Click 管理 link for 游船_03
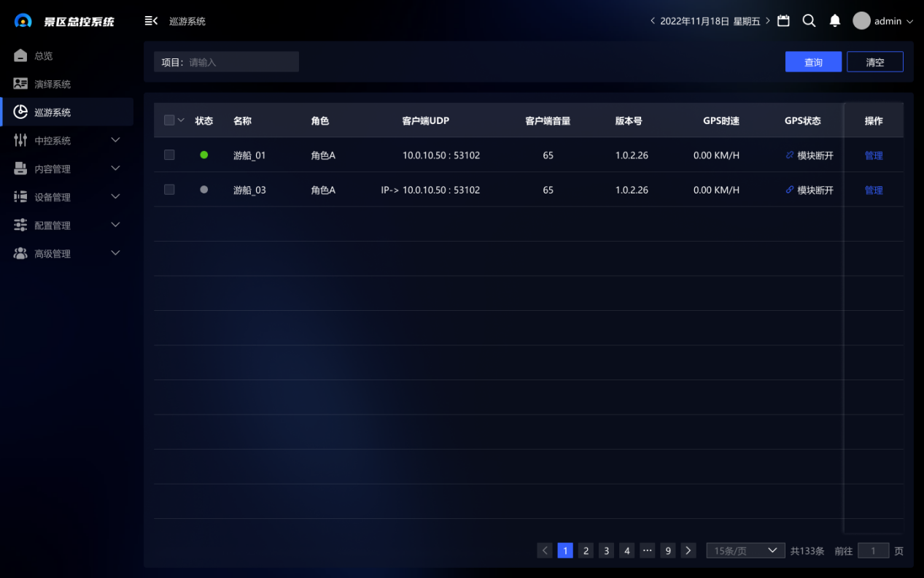The image size is (924, 578). point(873,190)
